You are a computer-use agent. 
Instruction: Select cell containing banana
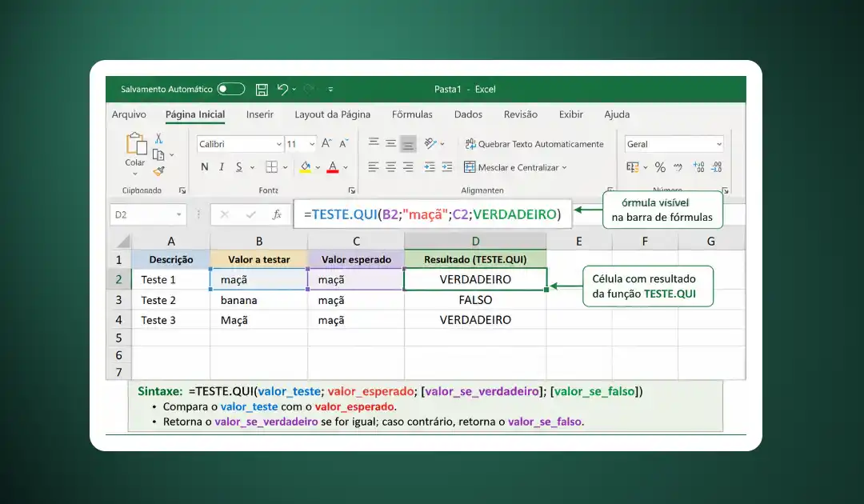click(258, 300)
